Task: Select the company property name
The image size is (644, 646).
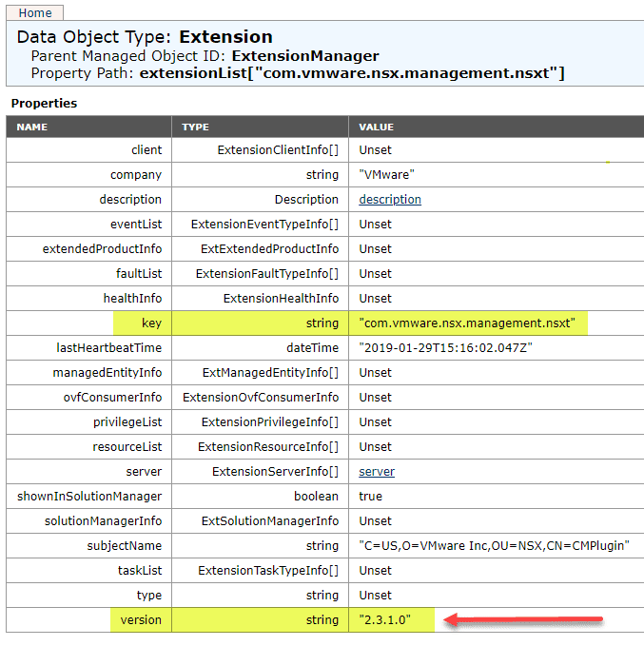Action: tap(136, 175)
